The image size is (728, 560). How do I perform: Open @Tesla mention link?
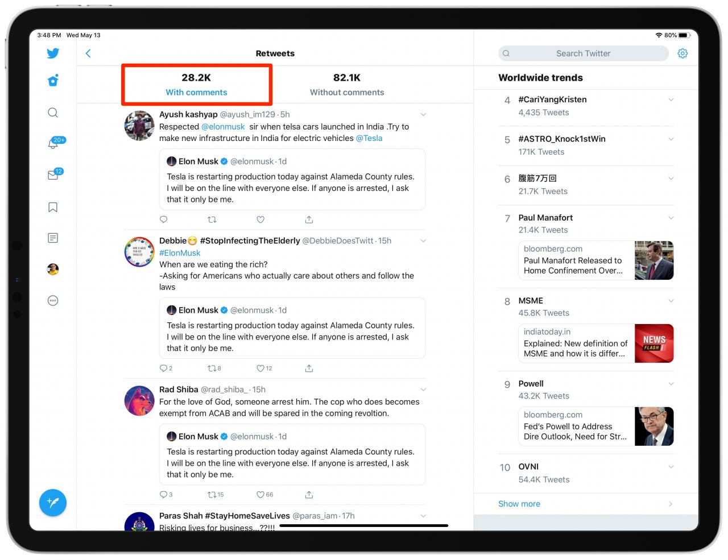(x=369, y=138)
